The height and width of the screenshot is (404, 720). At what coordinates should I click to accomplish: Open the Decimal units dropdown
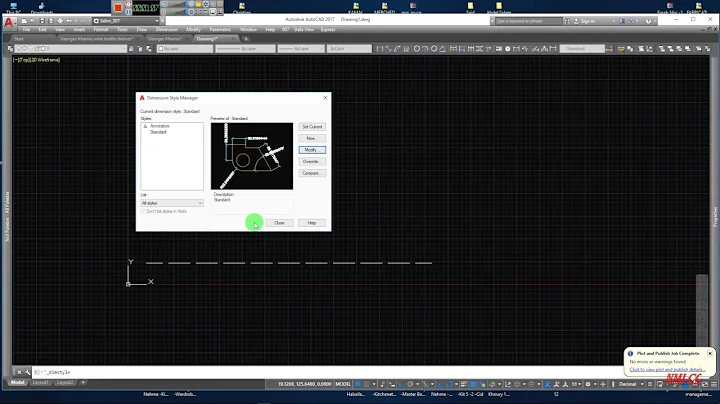tap(631, 384)
